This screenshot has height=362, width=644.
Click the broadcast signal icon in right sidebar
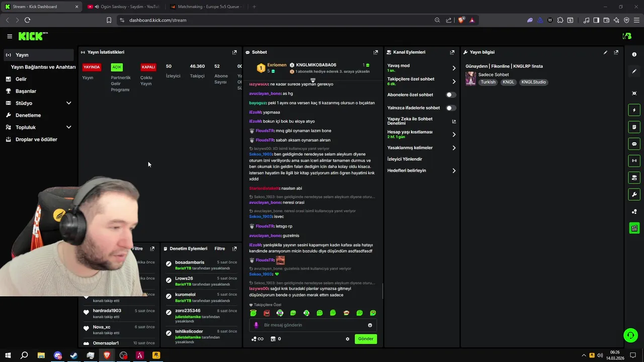(634, 161)
